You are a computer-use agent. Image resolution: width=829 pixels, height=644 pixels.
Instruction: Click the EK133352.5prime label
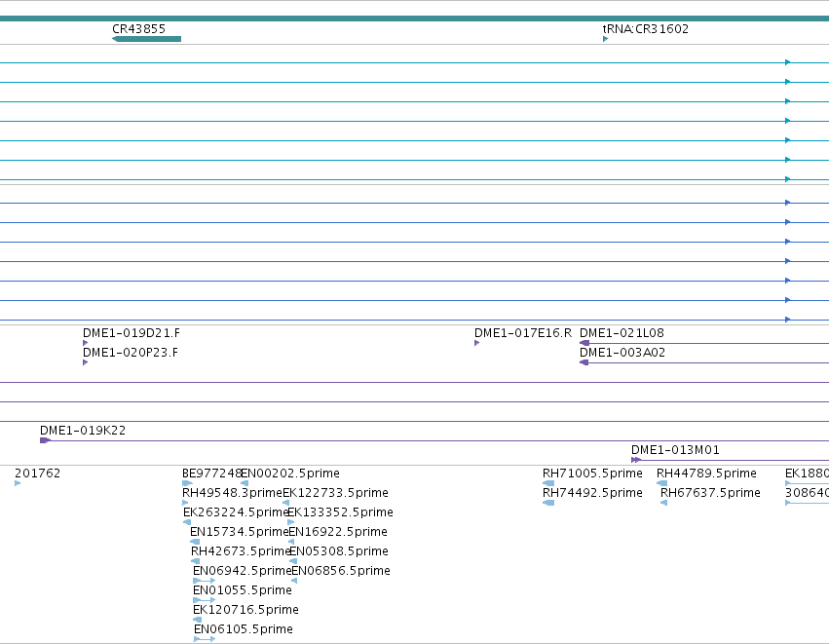tap(341, 511)
